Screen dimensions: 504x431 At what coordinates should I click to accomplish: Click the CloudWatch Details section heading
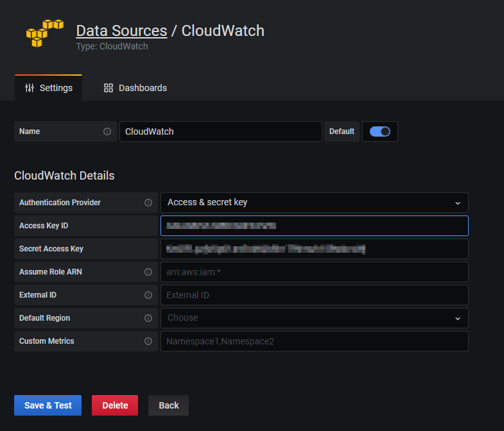point(64,176)
